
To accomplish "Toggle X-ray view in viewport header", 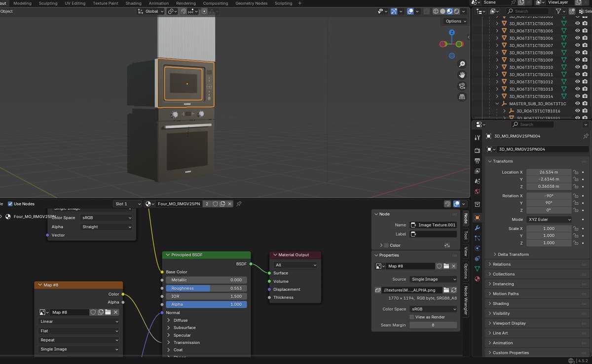I will [427, 11].
